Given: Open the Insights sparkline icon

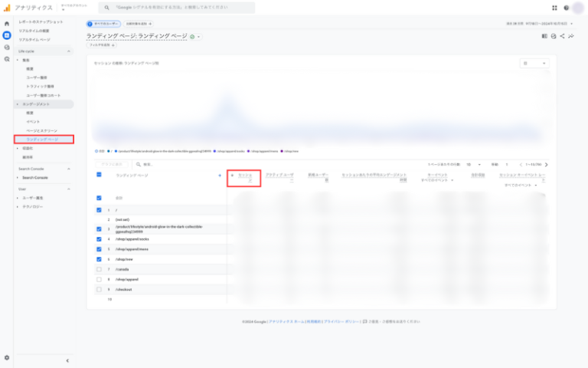Looking at the screenshot, I should 572,36.
